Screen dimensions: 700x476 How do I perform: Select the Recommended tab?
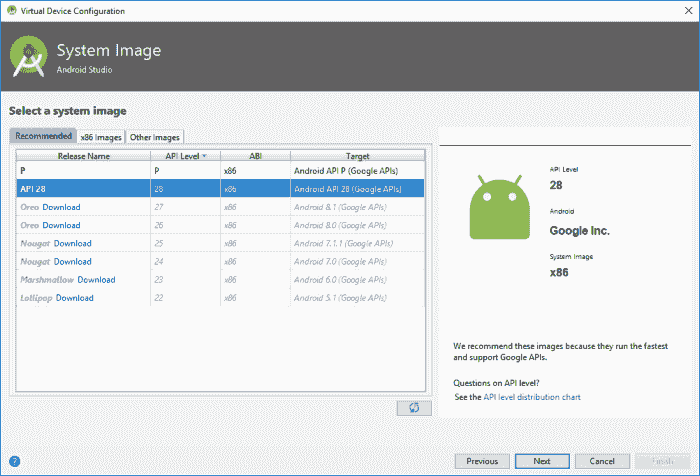click(x=43, y=136)
